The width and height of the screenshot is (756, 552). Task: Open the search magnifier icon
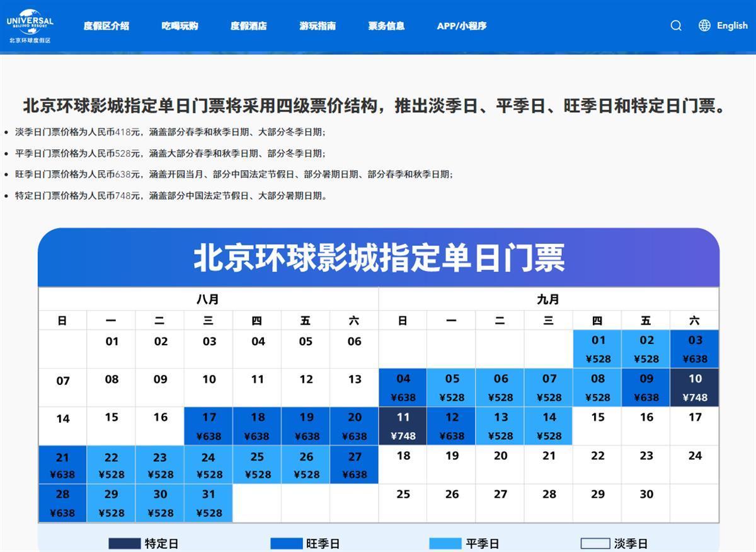pos(676,26)
